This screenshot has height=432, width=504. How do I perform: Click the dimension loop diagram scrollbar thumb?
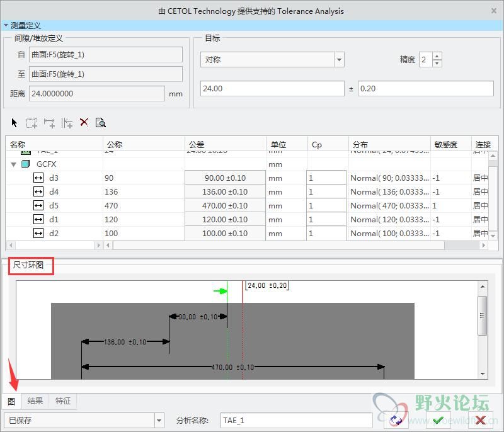[x=482, y=315]
